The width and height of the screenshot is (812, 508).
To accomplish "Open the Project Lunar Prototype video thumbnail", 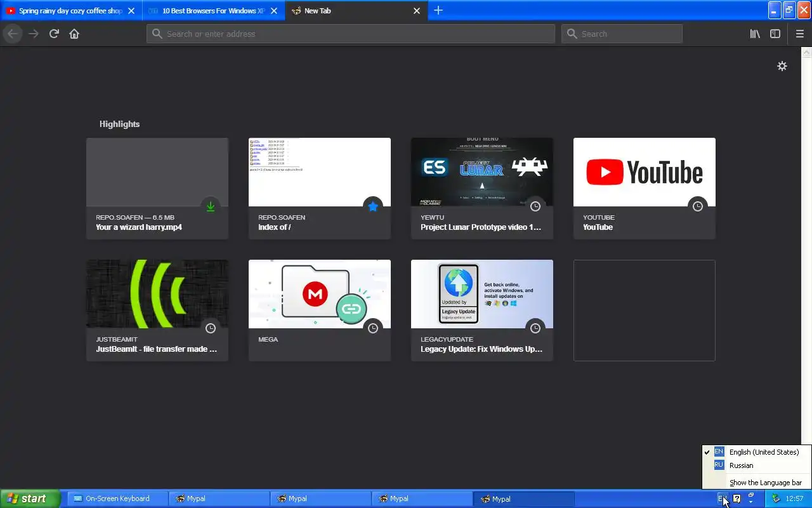I will [482, 172].
